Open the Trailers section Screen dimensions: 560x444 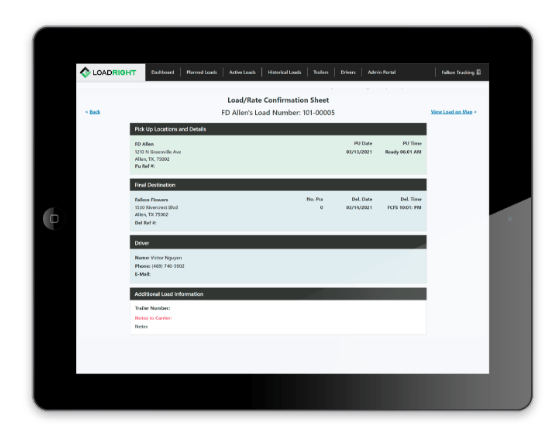pyautogui.click(x=321, y=72)
